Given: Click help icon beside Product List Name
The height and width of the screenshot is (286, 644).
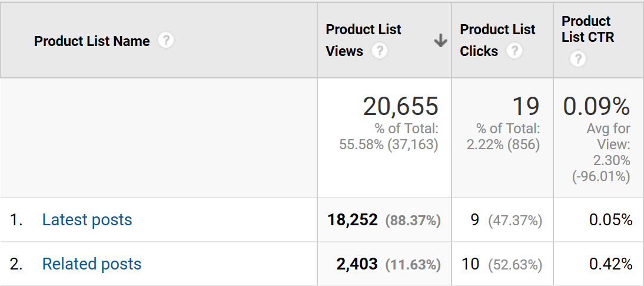Looking at the screenshot, I should pos(167,41).
